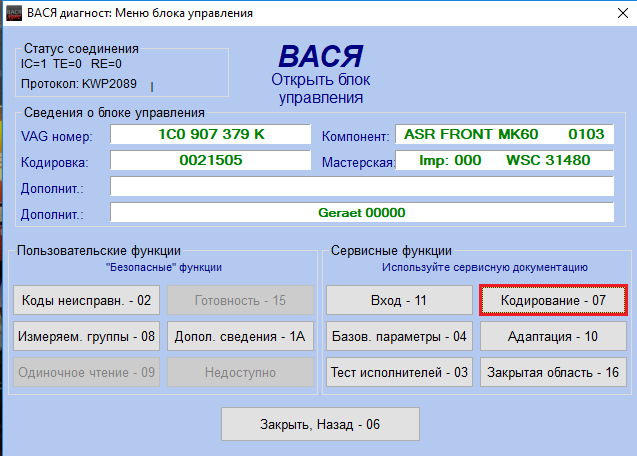Open Измеряем. группы - 08

87,337
